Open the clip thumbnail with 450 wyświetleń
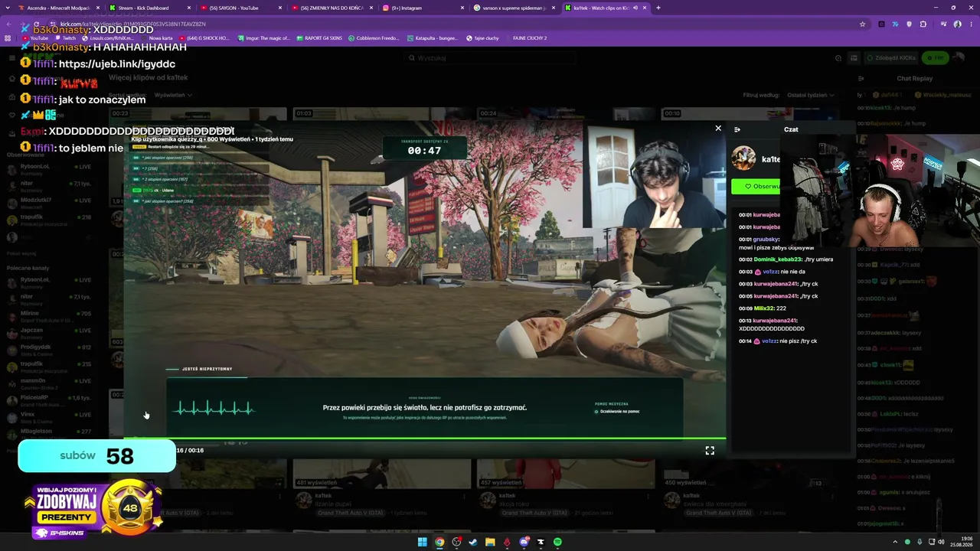 [x=749, y=473]
